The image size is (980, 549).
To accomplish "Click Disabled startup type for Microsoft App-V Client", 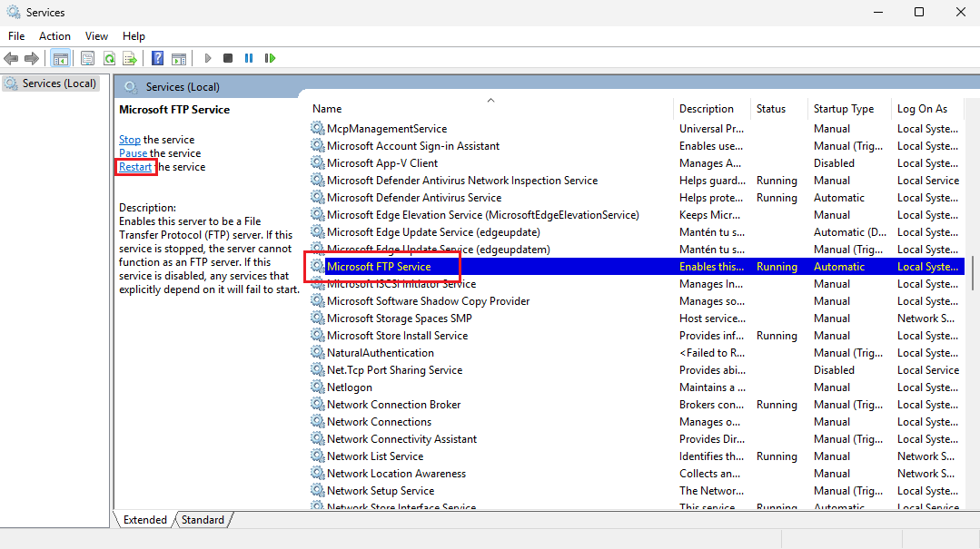I will click(834, 163).
